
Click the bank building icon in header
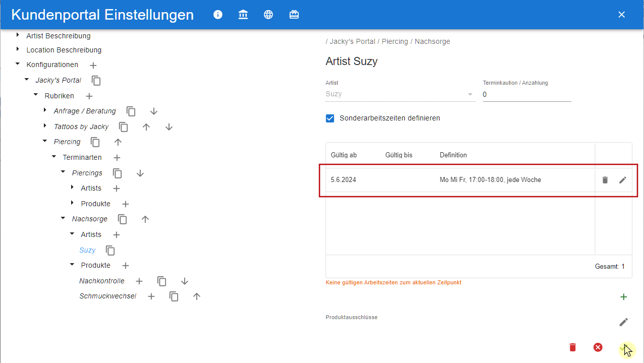pyautogui.click(x=243, y=15)
